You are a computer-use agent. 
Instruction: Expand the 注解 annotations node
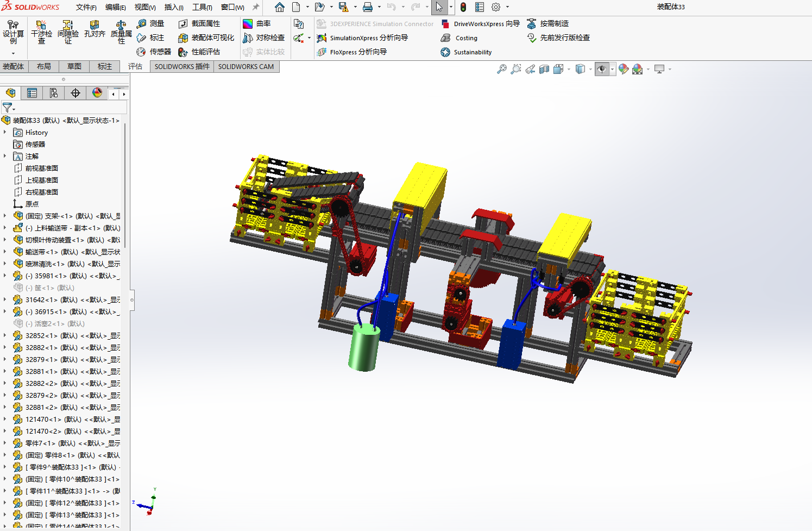coord(5,156)
